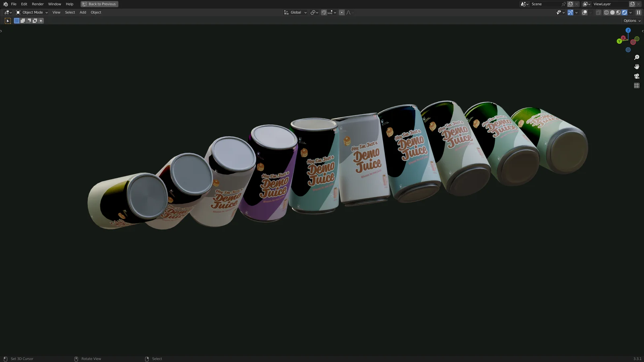Open the Object Mode dropdown
The image size is (644, 362).
[x=32, y=12]
